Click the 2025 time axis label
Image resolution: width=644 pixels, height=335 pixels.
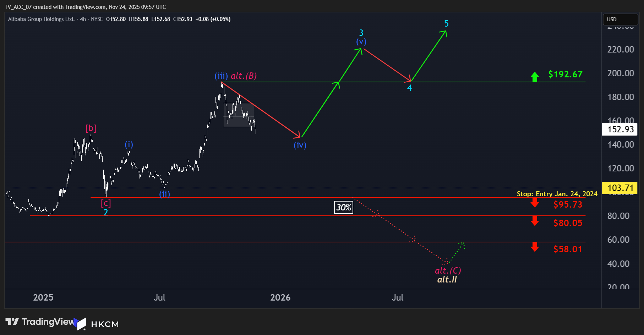(43, 297)
